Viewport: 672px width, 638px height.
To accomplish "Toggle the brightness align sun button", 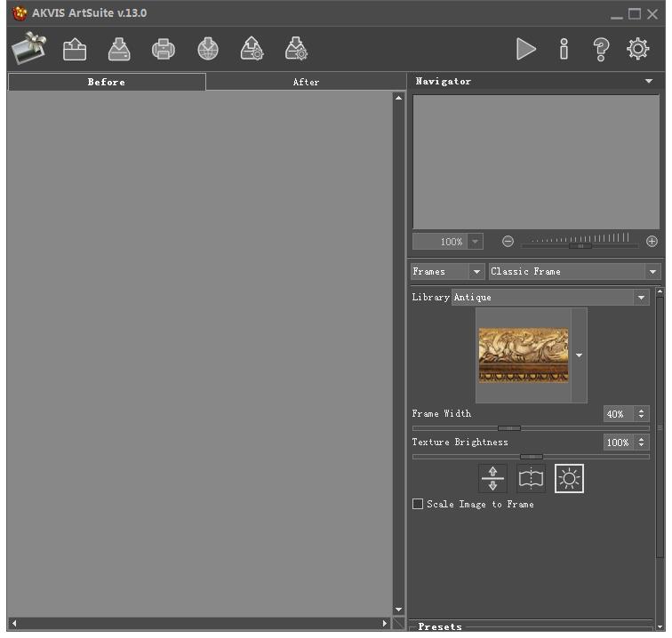I will tap(569, 479).
